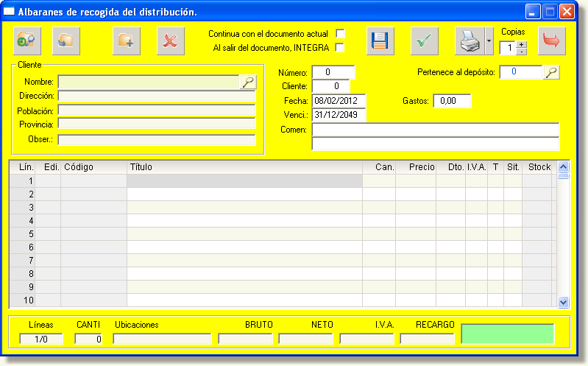Search client name with magnifier icon
The height and width of the screenshot is (366, 588).
[248, 82]
